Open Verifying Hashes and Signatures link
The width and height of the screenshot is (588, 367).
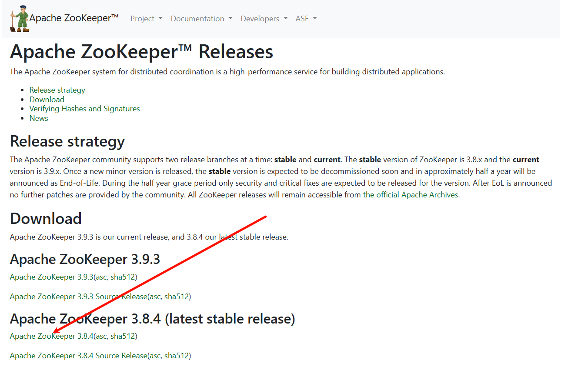(x=85, y=109)
